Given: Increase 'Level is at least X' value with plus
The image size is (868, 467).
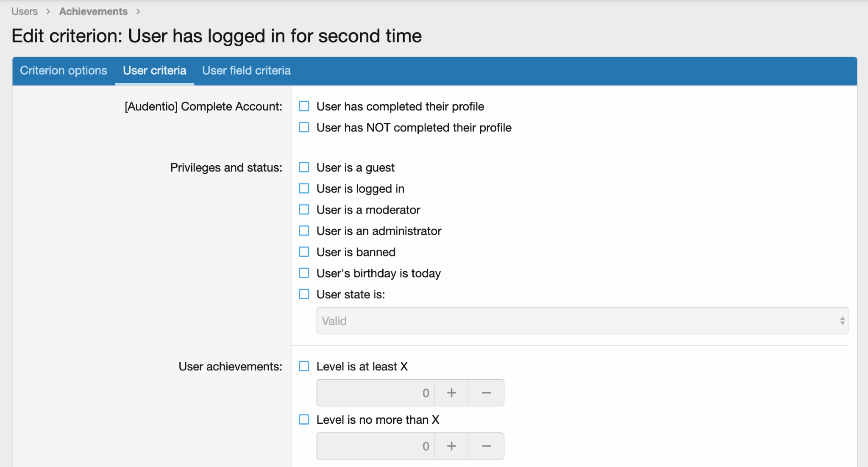Looking at the screenshot, I should (451, 393).
